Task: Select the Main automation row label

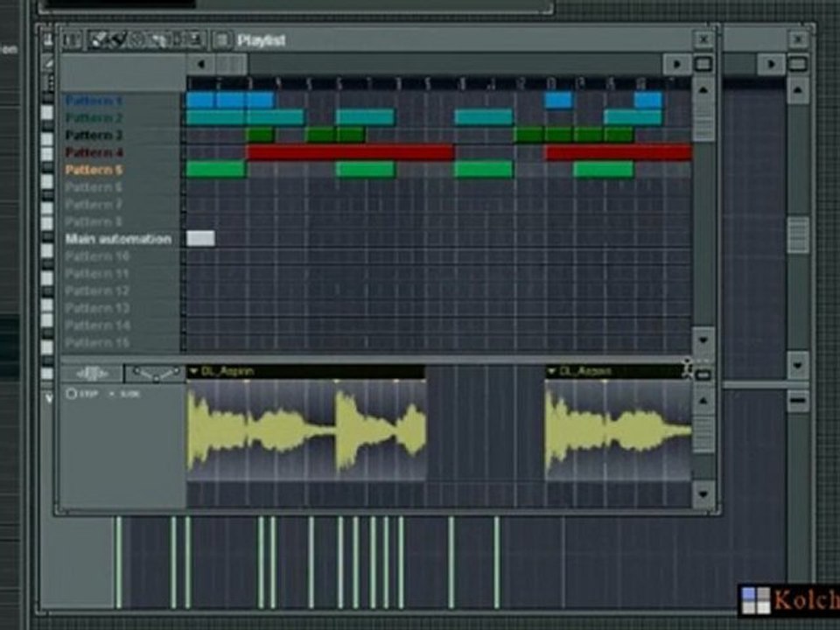Action: click(118, 239)
